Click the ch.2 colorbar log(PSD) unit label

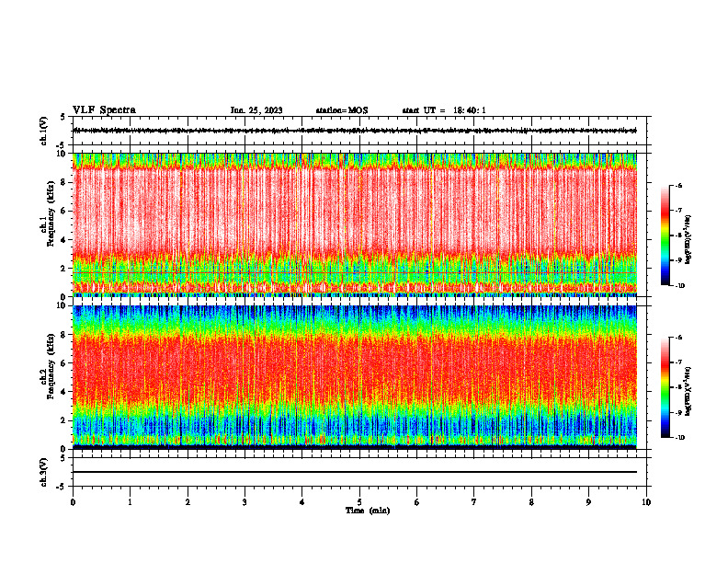[x=688, y=391]
